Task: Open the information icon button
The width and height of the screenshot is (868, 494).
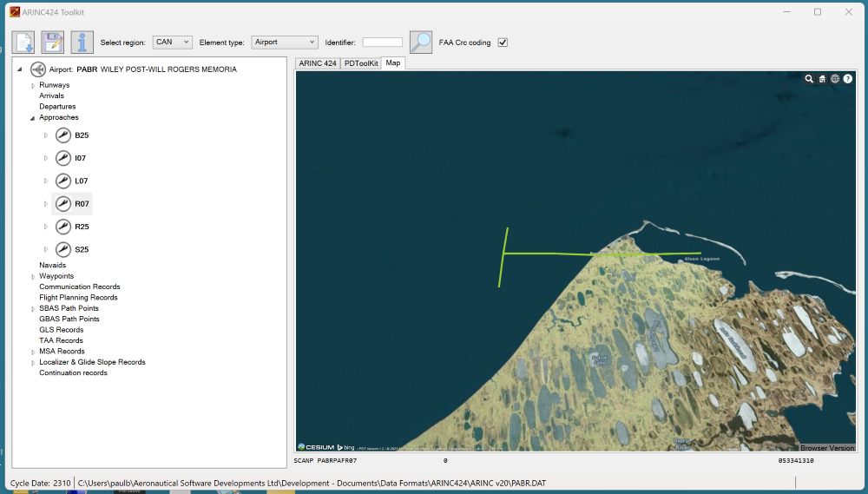Action: coord(82,42)
